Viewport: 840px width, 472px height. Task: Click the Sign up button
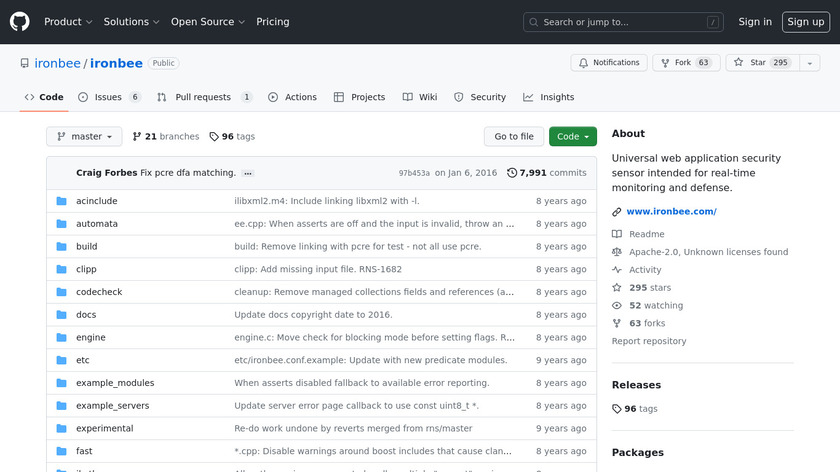806,22
